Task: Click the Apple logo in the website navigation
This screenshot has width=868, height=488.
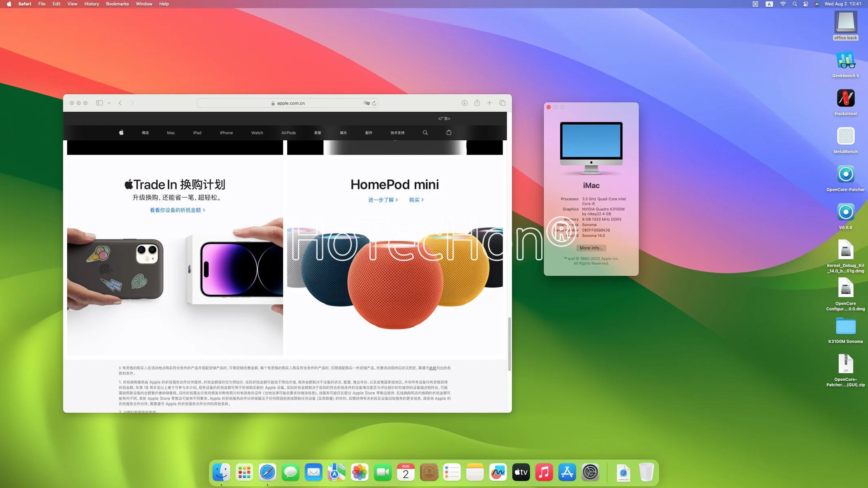Action: [121, 133]
